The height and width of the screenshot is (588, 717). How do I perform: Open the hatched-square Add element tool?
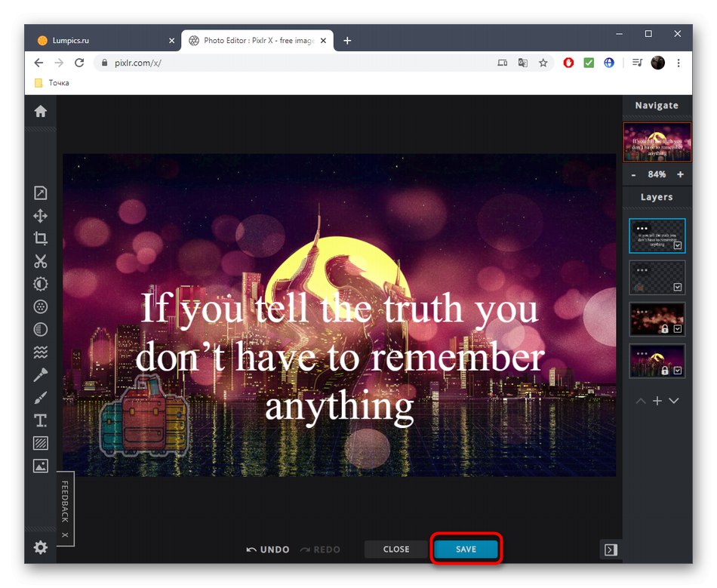click(x=40, y=443)
